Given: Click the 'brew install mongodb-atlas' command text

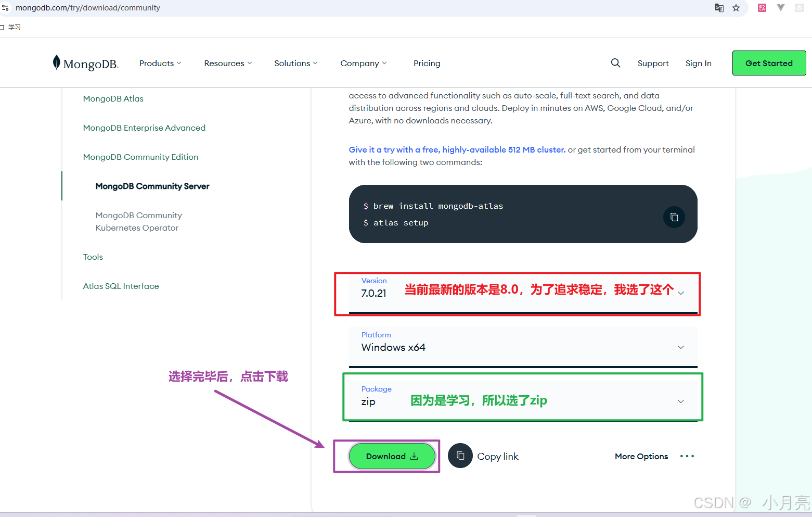Looking at the screenshot, I should pos(438,206).
